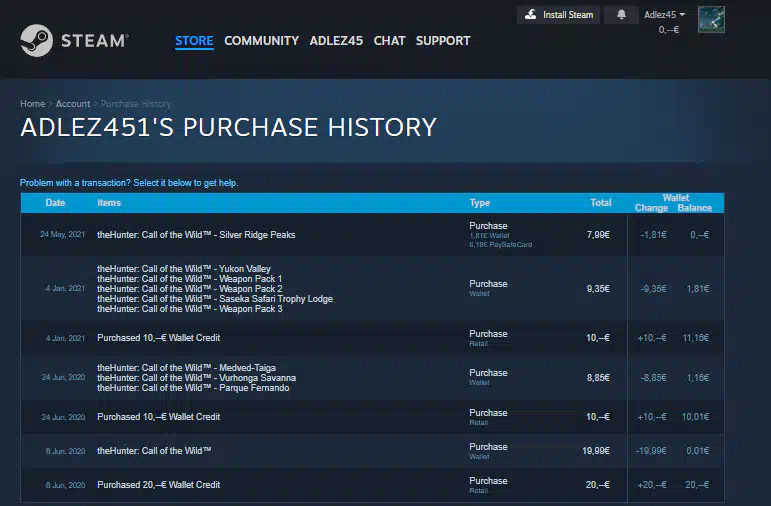Screen dimensions: 771x506
Task: Select the Saseka Safari Trophy Lodge line
Action: coord(215,299)
